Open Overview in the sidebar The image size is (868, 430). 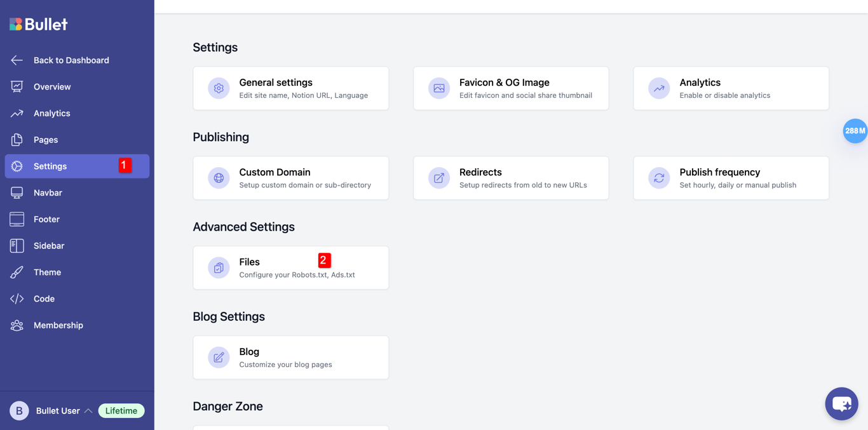pos(52,87)
